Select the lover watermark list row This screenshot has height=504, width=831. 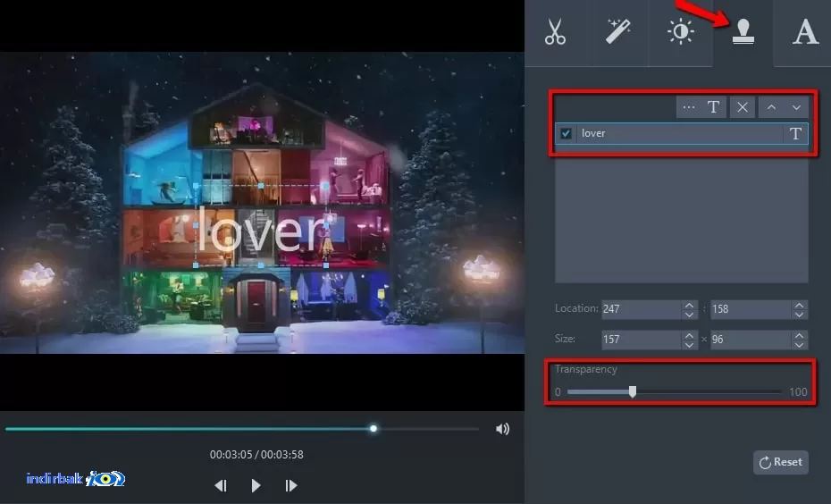coord(682,133)
